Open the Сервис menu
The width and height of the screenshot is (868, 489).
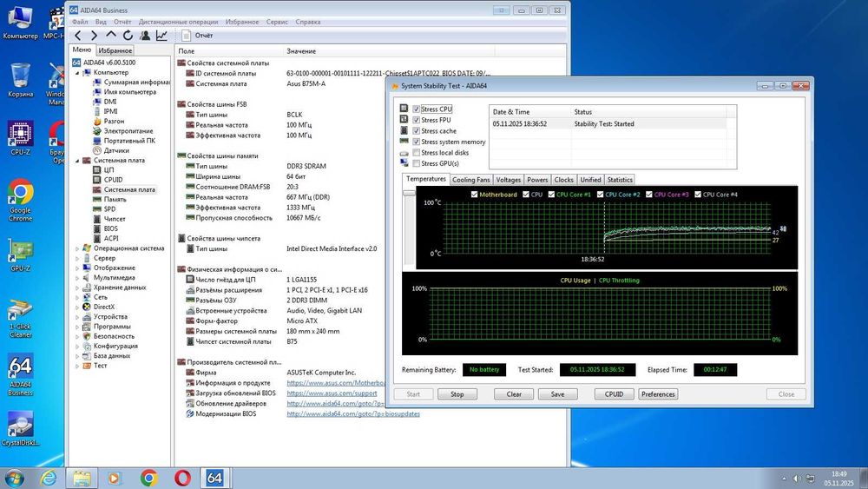[x=277, y=23]
